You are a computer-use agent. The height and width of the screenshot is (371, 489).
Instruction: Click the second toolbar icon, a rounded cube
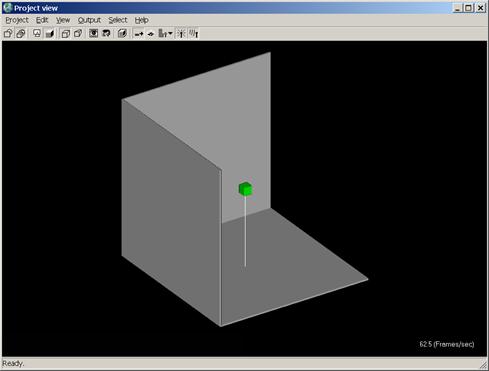pos(21,33)
